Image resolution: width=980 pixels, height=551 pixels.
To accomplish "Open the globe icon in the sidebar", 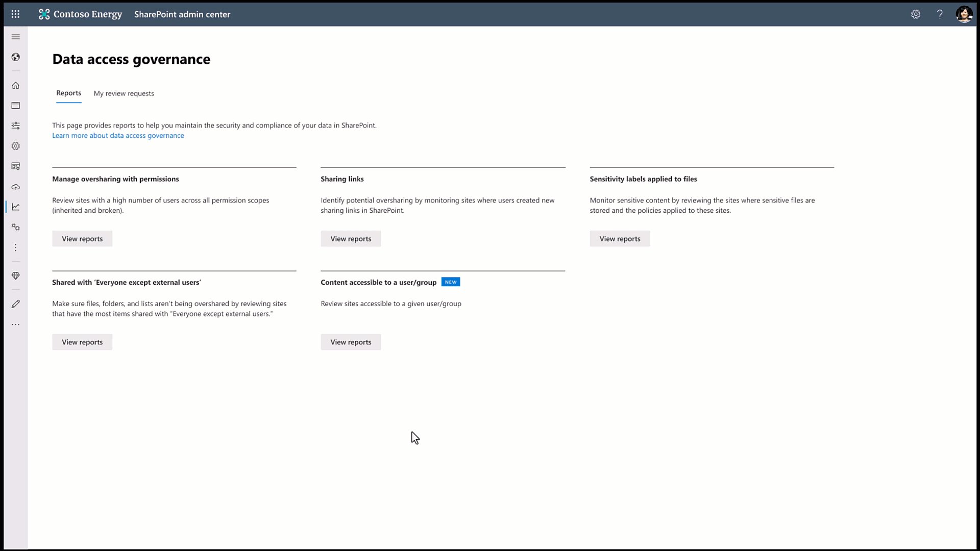I will [x=16, y=57].
